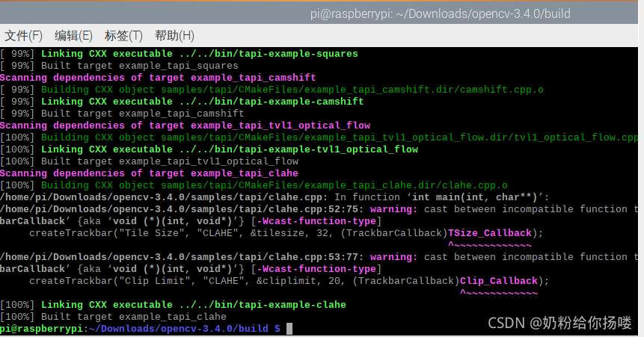The height and width of the screenshot is (337, 644).
Task: Click 'Linking CXX executable ../../bin/tapi-example-tvl1_optical_flow' line
Action: point(209,149)
